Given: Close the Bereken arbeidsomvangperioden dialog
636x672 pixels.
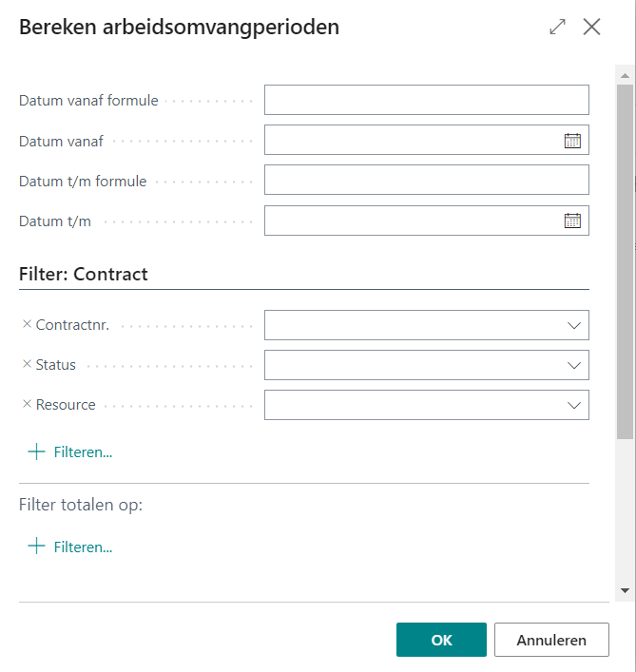Looking at the screenshot, I should tap(591, 28).
